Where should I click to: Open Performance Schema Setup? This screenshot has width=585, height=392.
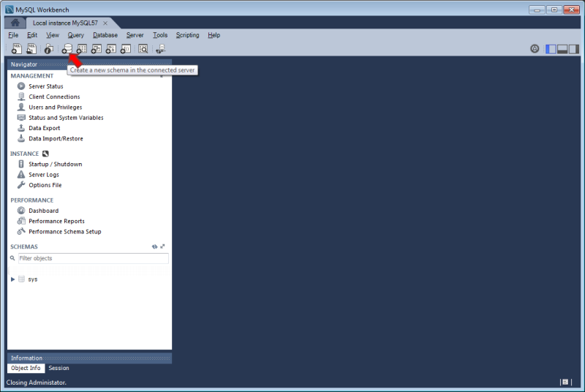65,232
